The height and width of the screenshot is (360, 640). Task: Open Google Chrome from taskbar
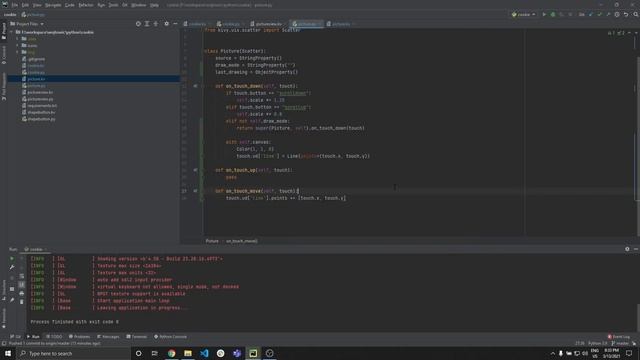click(x=171, y=353)
